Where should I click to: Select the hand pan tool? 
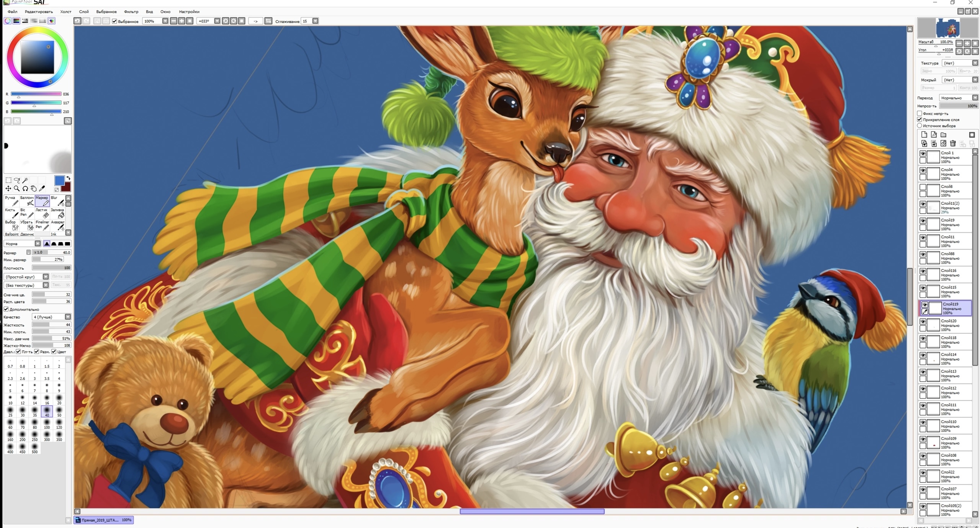[34, 188]
